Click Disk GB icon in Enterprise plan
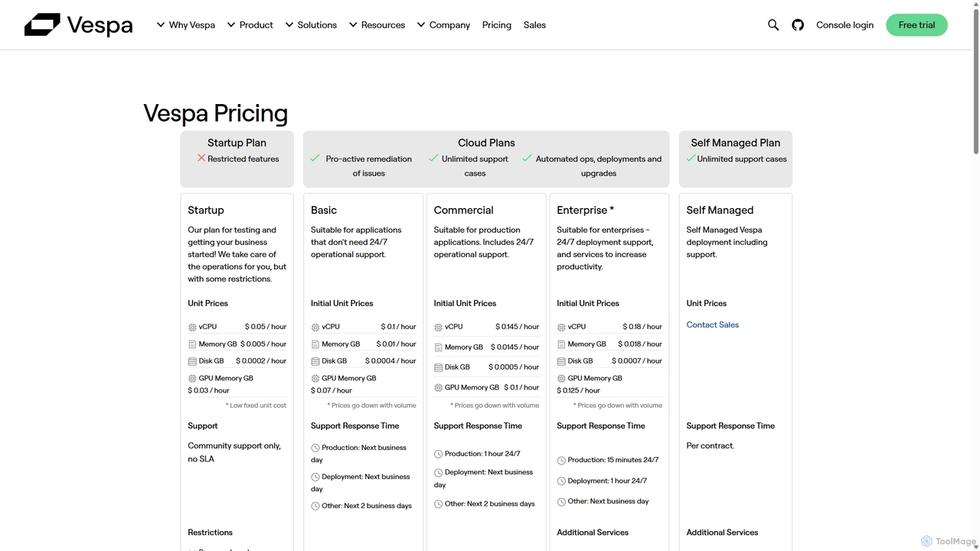Image resolution: width=980 pixels, height=551 pixels. [561, 361]
